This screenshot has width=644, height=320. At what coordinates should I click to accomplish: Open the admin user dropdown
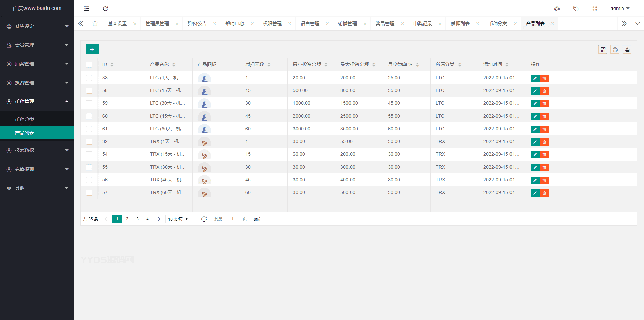tap(620, 8)
